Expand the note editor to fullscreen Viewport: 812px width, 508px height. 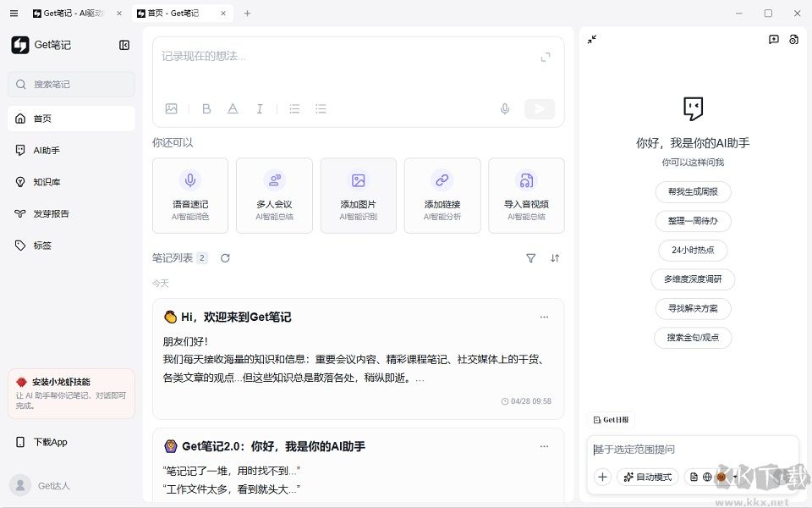[x=546, y=57]
